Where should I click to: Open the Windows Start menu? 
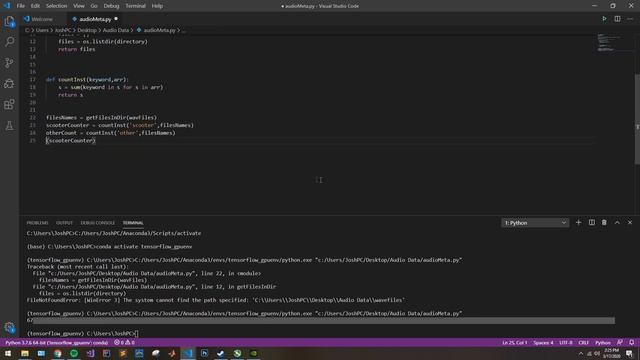pyautogui.click(x=8, y=353)
